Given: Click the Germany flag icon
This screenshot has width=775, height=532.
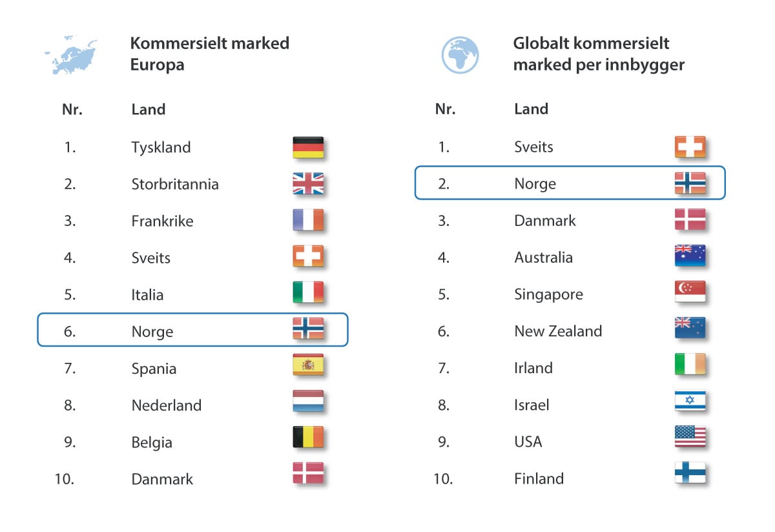Looking at the screenshot, I should coord(308,147).
